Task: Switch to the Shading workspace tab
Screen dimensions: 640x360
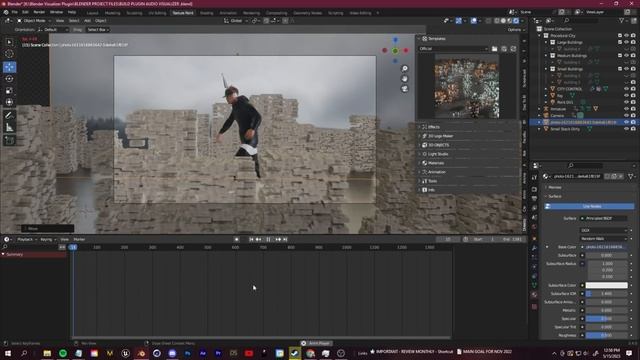Action: coord(207,13)
